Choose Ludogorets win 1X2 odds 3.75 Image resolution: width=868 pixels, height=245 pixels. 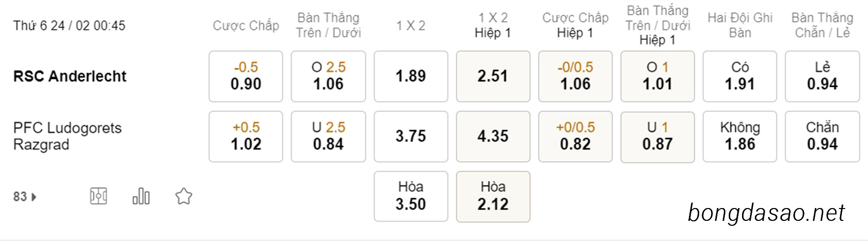(411, 137)
